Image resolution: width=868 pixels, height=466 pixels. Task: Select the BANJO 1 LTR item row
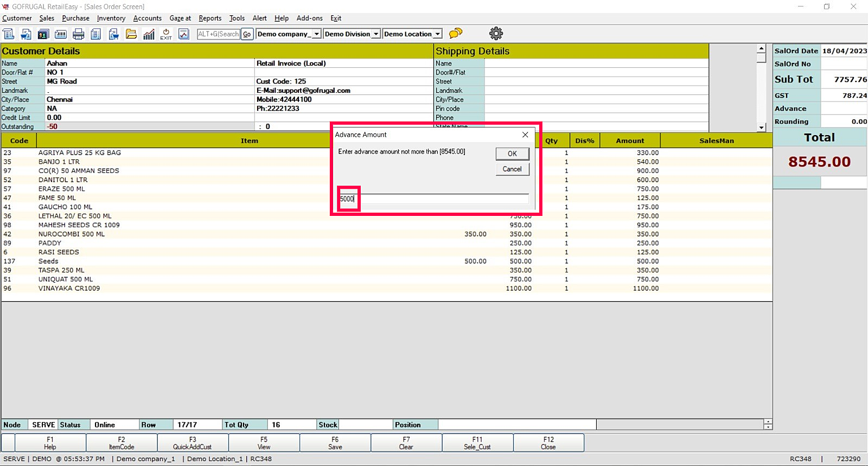[387, 162]
